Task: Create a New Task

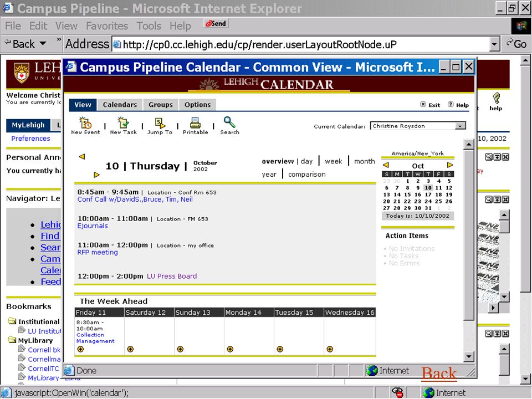Action: (123, 126)
